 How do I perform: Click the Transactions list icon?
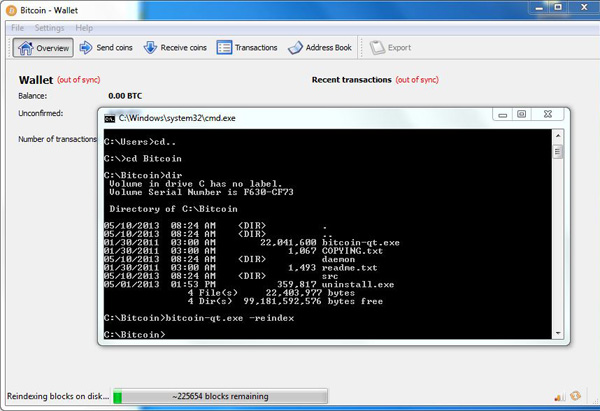(224, 48)
